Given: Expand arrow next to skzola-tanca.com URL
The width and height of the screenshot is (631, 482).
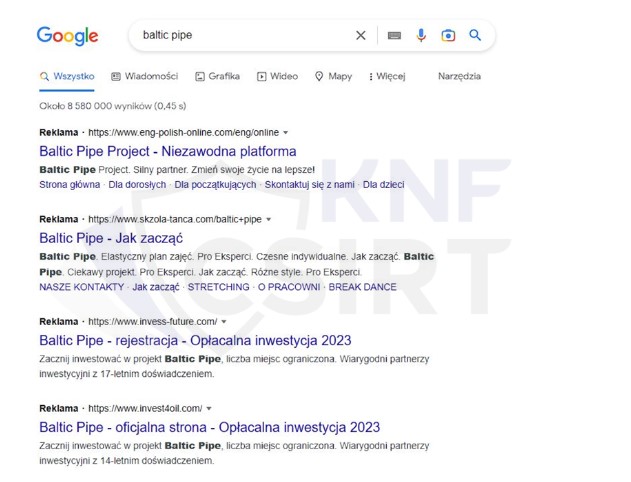Looking at the screenshot, I should point(268,219).
